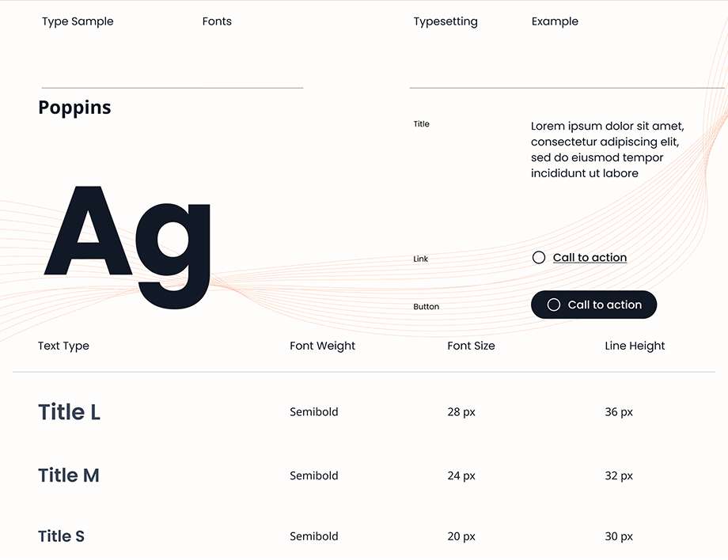Screen dimensions: 728x560
Task: Select the 'Type Sample' column header
Action: [78, 21]
